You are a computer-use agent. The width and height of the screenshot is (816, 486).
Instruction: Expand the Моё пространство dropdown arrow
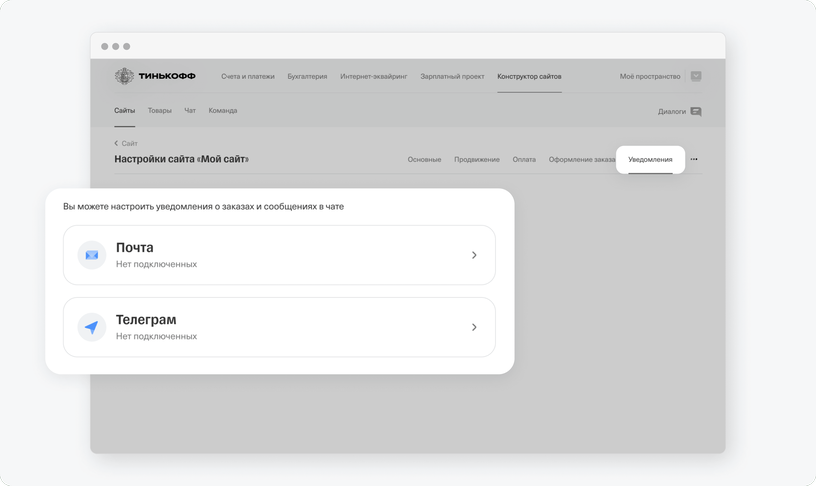(696, 76)
